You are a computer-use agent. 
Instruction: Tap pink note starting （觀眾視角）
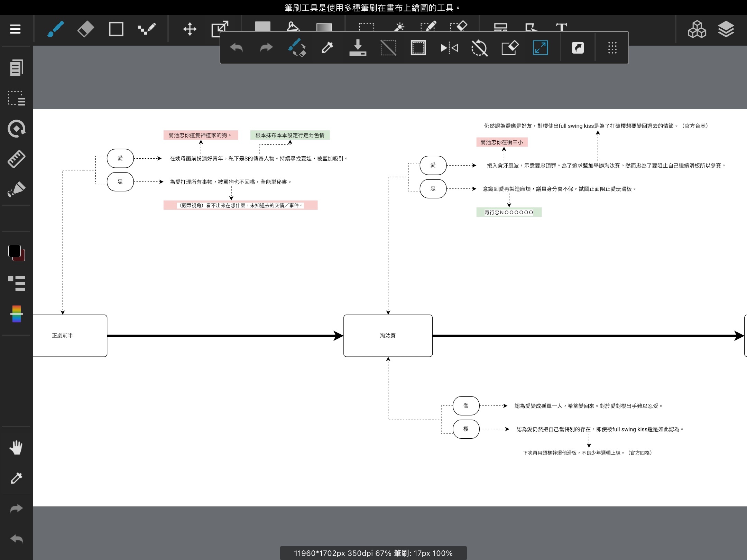[240, 205]
